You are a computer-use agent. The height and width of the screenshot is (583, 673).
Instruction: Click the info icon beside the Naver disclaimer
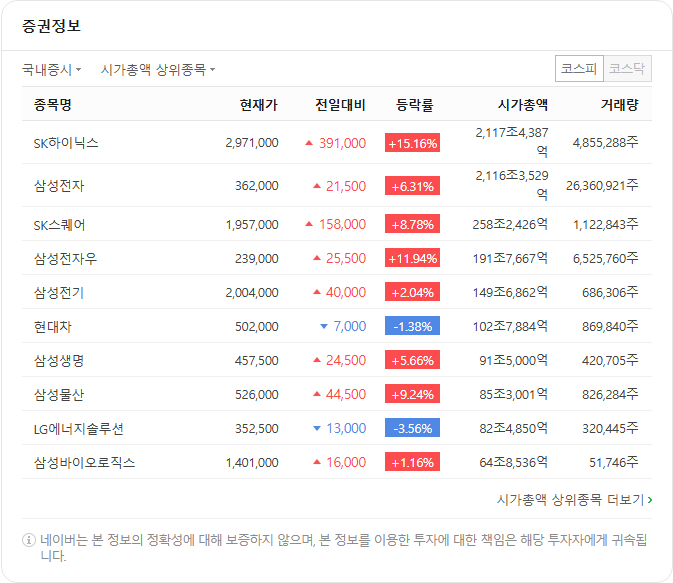29,540
